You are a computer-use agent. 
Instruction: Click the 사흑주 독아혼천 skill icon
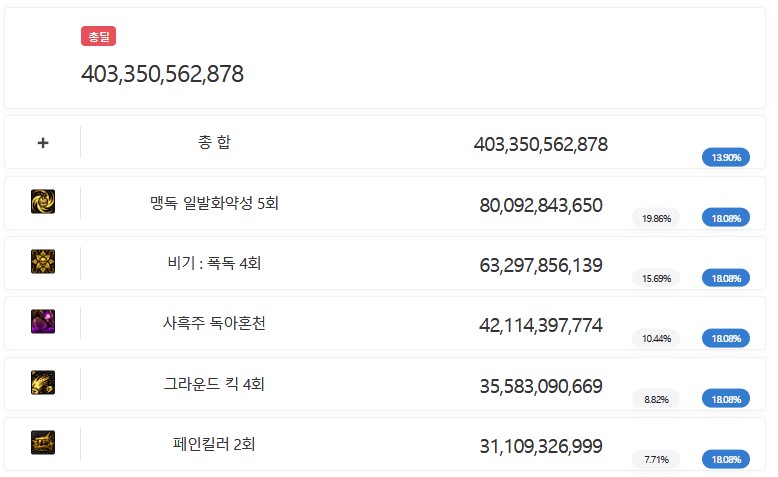tap(43, 322)
